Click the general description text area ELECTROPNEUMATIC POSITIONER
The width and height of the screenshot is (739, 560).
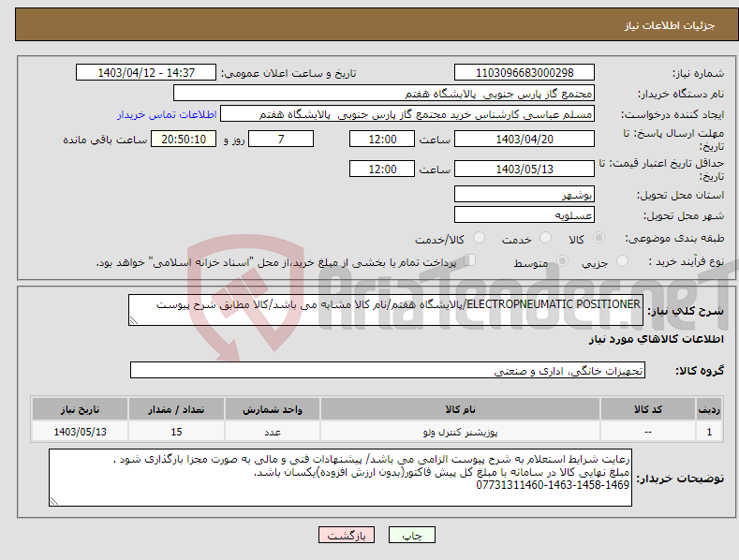click(386, 310)
